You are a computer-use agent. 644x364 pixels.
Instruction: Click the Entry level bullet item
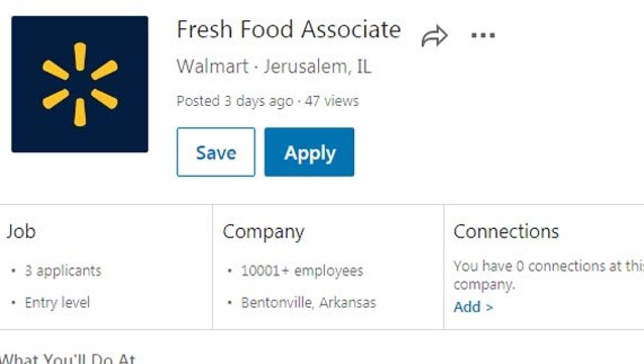57,303
